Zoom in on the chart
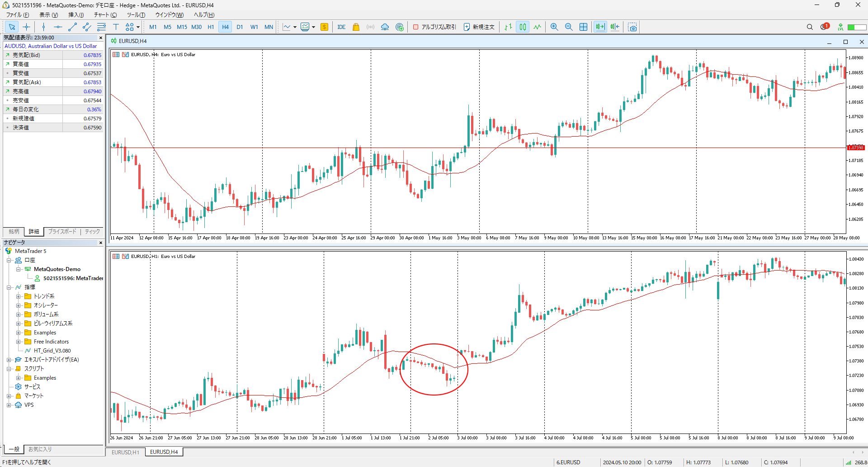This screenshot has height=467, width=868. tap(554, 27)
